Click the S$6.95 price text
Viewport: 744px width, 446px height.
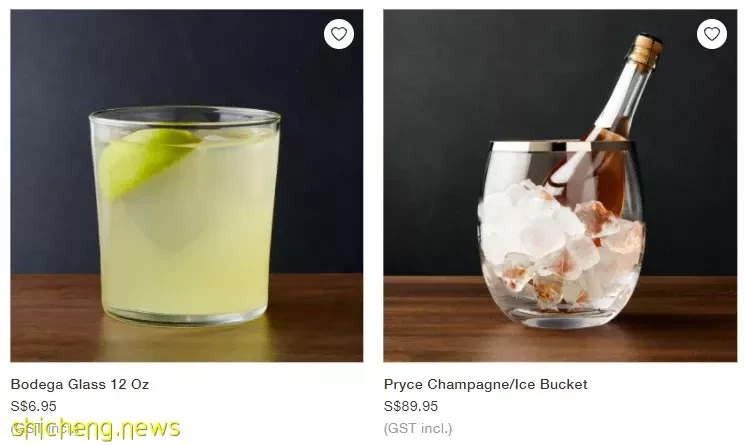pyautogui.click(x=33, y=406)
